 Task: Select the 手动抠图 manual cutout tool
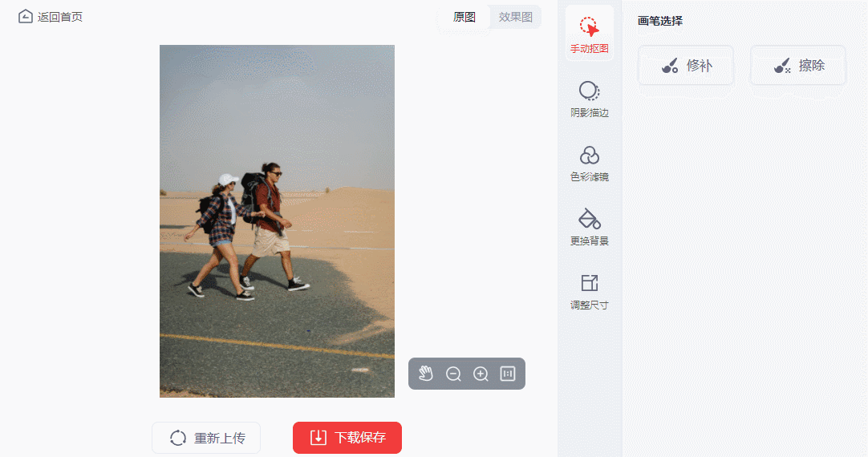(x=589, y=34)
